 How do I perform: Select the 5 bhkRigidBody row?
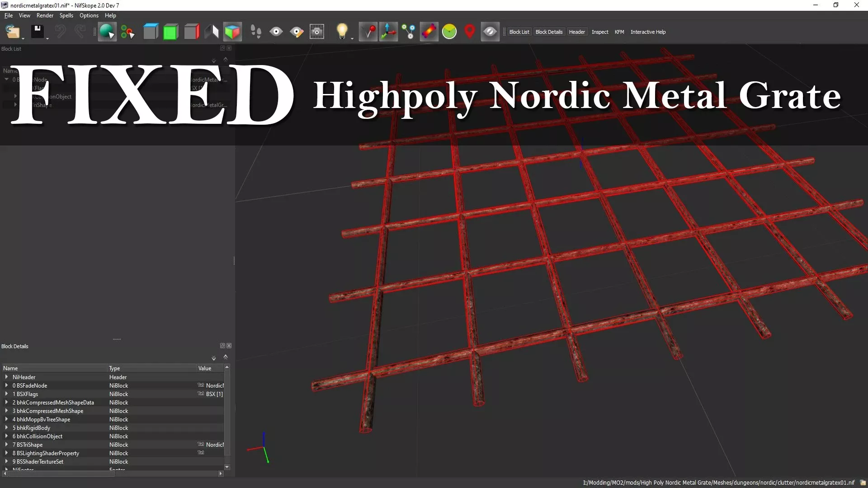[113, 428]
